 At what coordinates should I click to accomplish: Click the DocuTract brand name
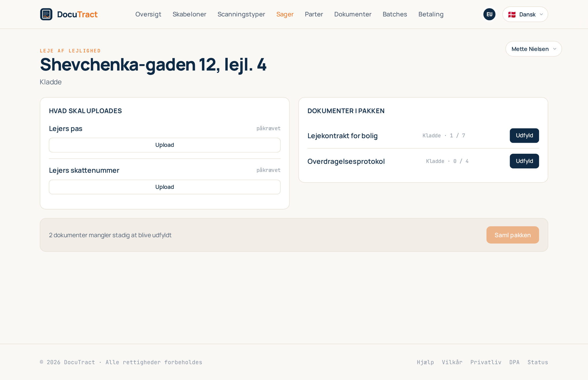[77, 14]
